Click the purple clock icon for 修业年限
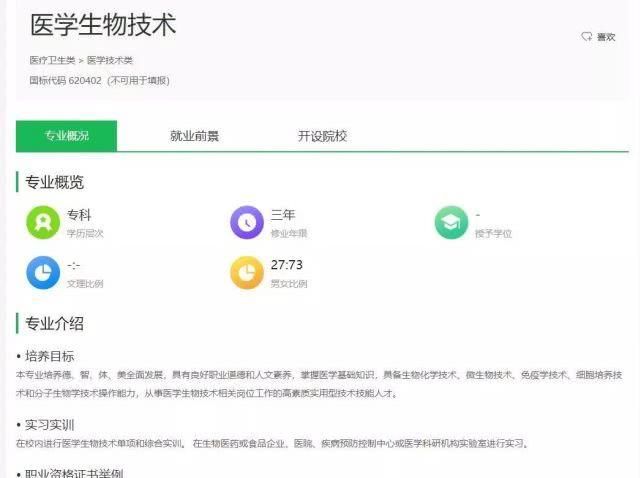640x478 pixels. [x=247, y=222]
